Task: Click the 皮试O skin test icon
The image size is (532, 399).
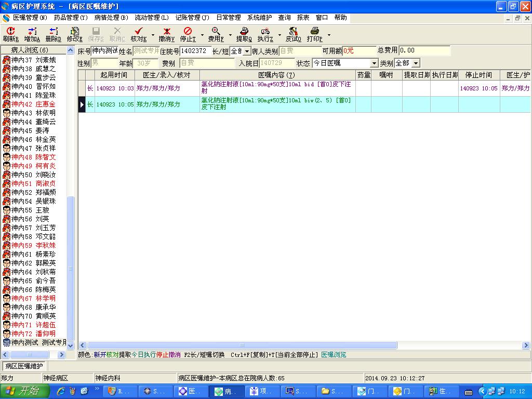Action: pyautogui.click(x=293, y=35)
